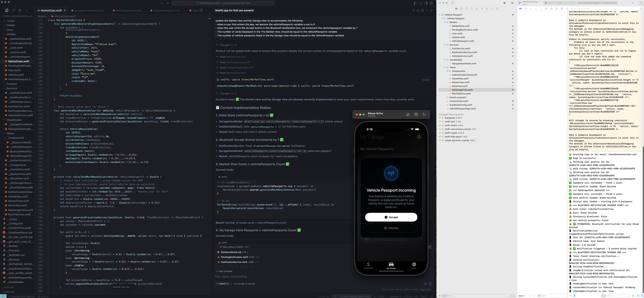Go back in Cursor editor navigation

(162, 3)
